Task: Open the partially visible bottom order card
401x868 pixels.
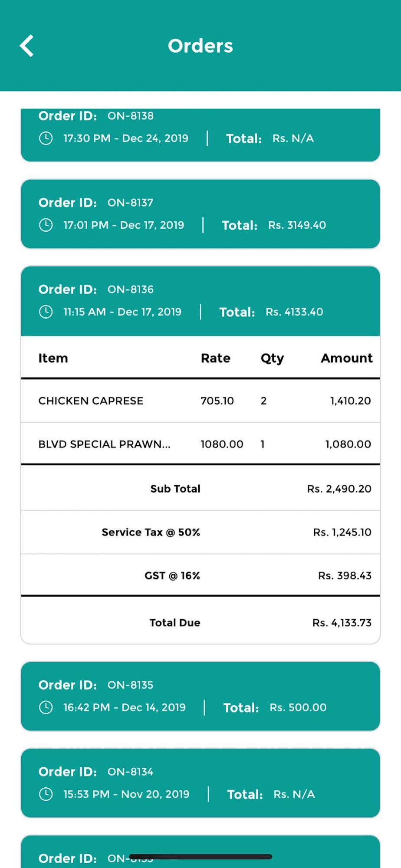Action: pos(200,852)
